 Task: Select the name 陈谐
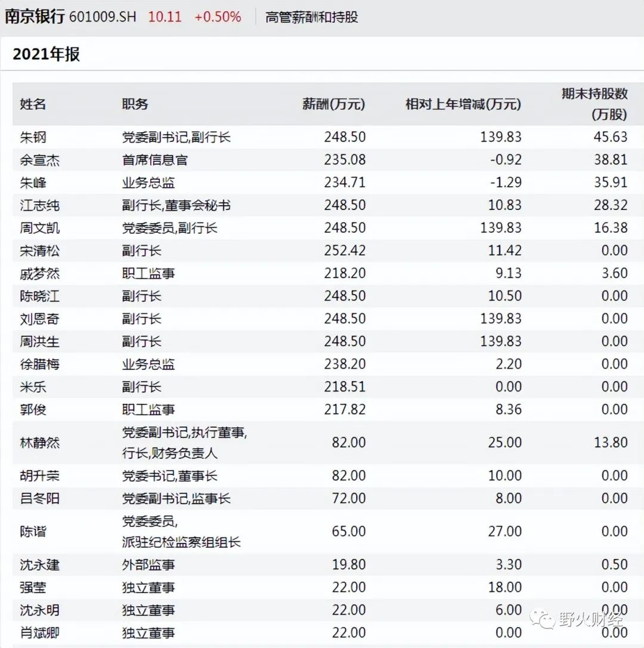point(33,532)
